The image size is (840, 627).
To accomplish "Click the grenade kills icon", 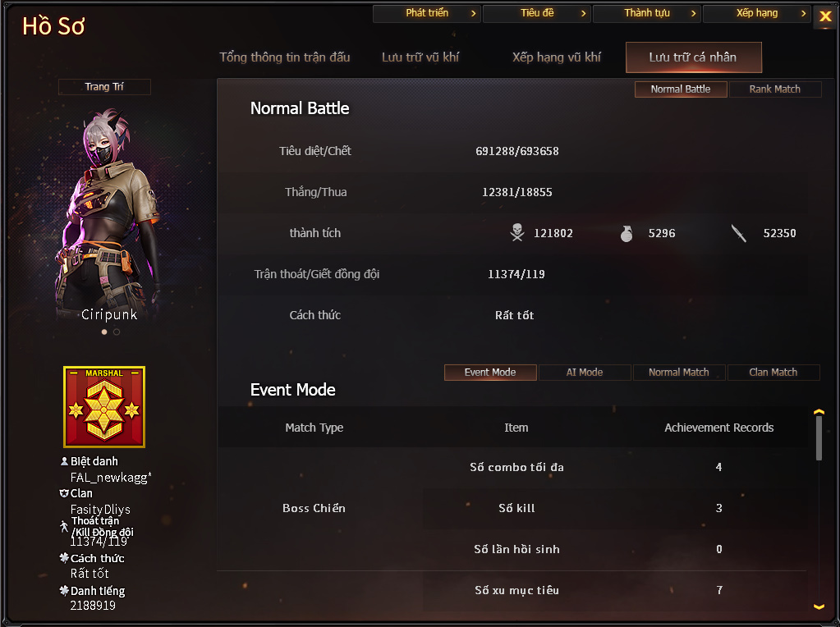I will 627,233.
